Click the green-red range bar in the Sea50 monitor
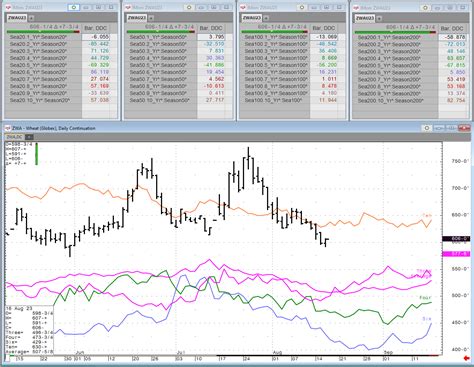The width and height of the screenshot is (474, 367). [160, 32]
